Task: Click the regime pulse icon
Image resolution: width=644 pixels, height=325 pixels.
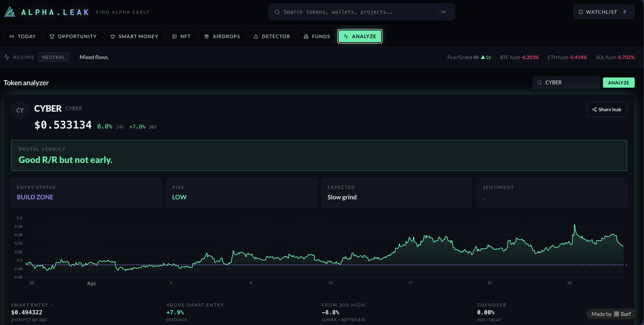Action: [7, 57]
